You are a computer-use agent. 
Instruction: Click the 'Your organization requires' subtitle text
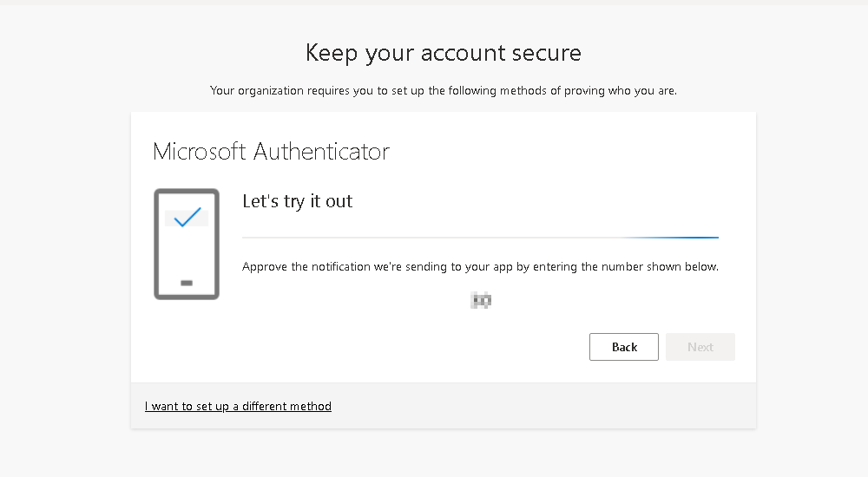click(x=444, y=91)
